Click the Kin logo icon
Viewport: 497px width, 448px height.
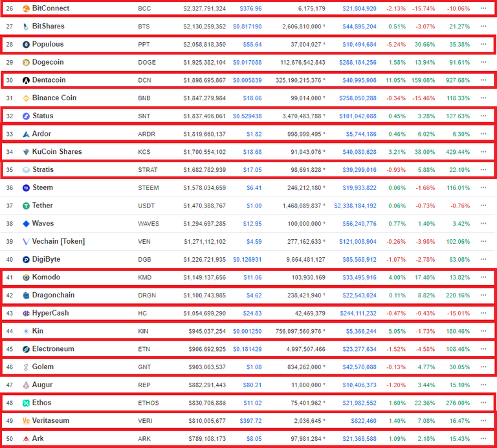point(26,332)
